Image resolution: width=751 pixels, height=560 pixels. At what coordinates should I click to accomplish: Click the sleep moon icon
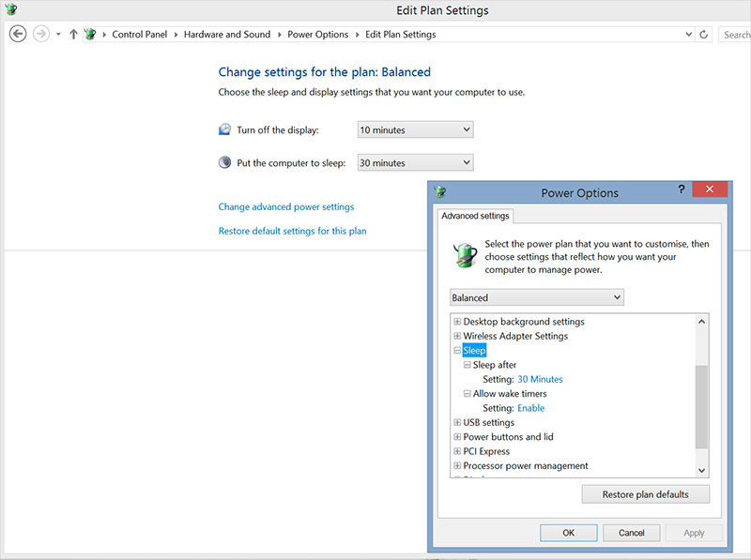click(x=224, y=162)
